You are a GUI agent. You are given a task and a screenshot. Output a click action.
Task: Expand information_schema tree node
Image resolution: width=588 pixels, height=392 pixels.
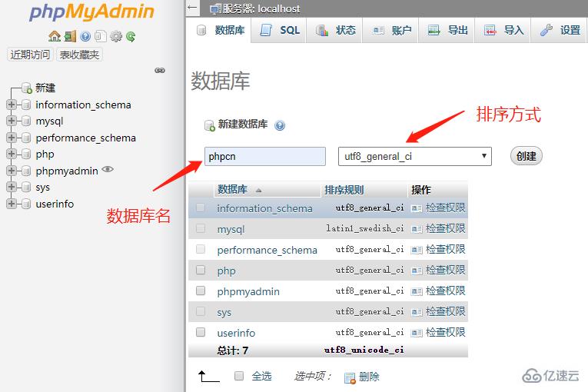(12, 105)
